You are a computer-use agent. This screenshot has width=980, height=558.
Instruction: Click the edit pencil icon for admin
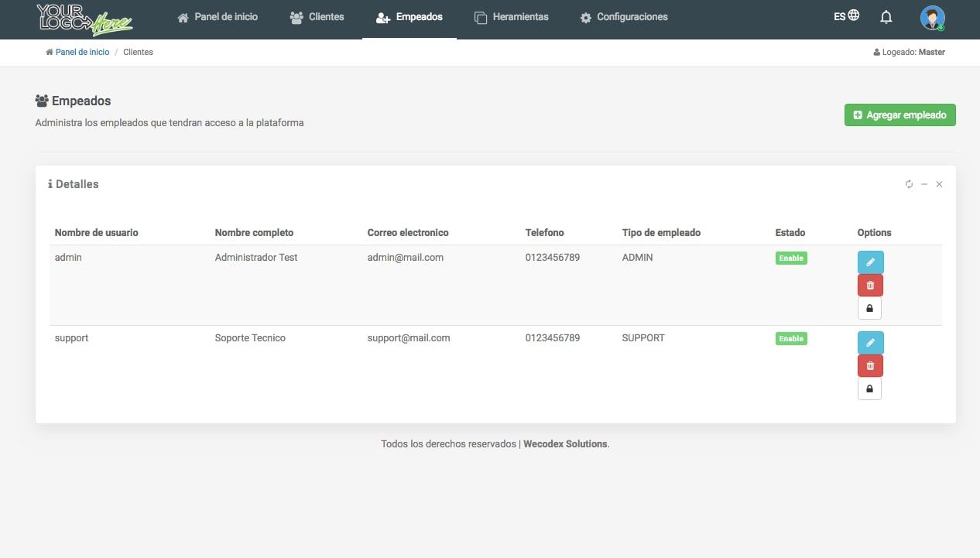tap(870, 262)
